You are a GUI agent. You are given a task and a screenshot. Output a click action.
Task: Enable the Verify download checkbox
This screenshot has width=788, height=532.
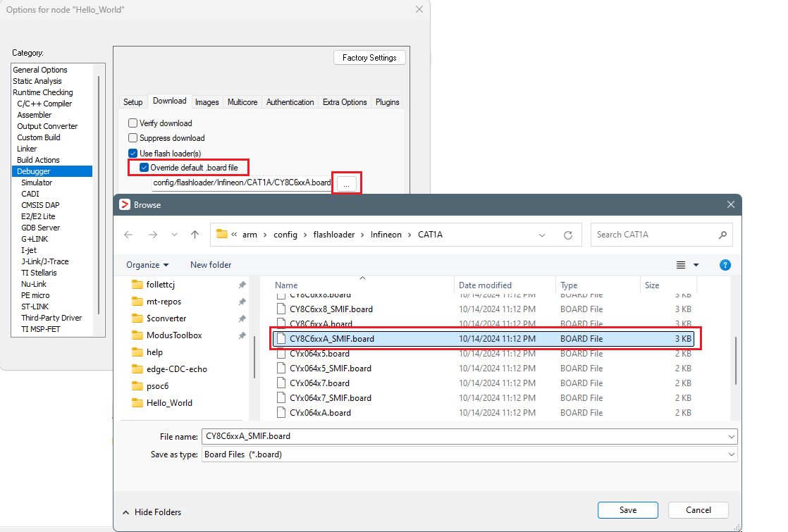coord(133,123)
